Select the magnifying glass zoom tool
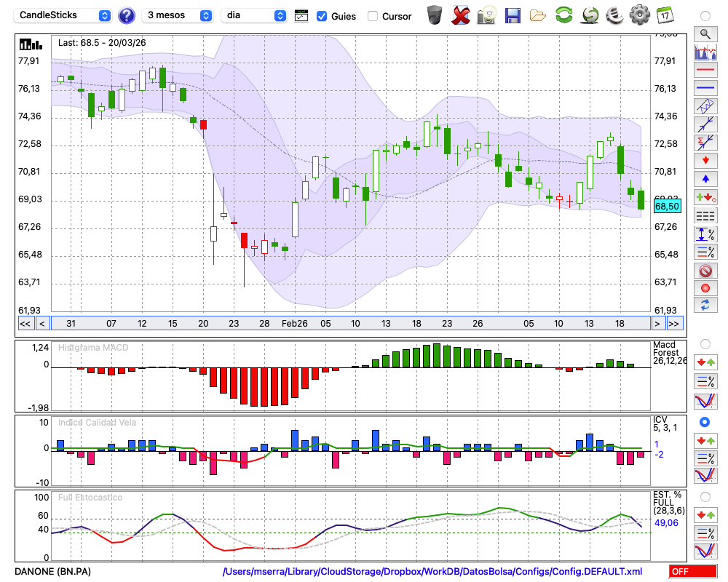 (705, 33)
